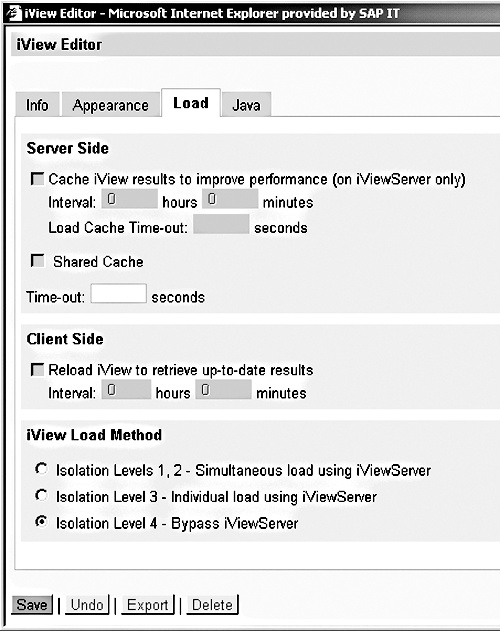This screenshot has height=631, width=500.
Task: Click the Internet Explorer page icon in title bar
Action: [13, 12]
